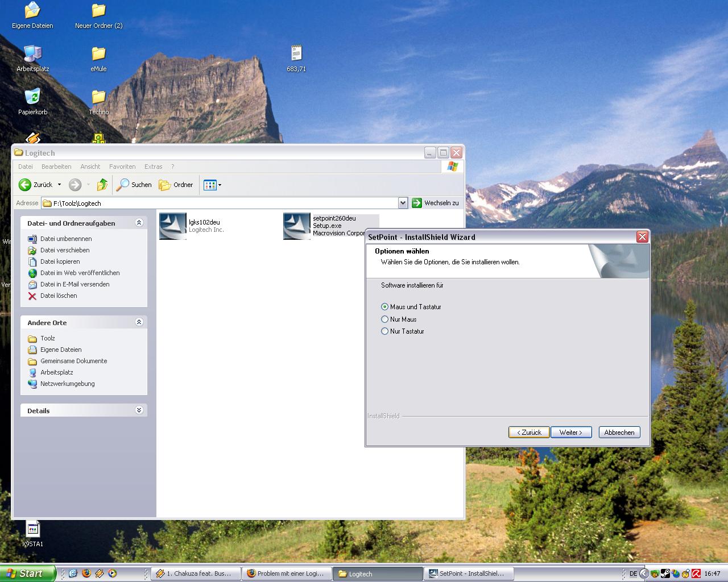Expand hidden system tray icons
This screenshot has height=582, width=728.
(644, 574)
